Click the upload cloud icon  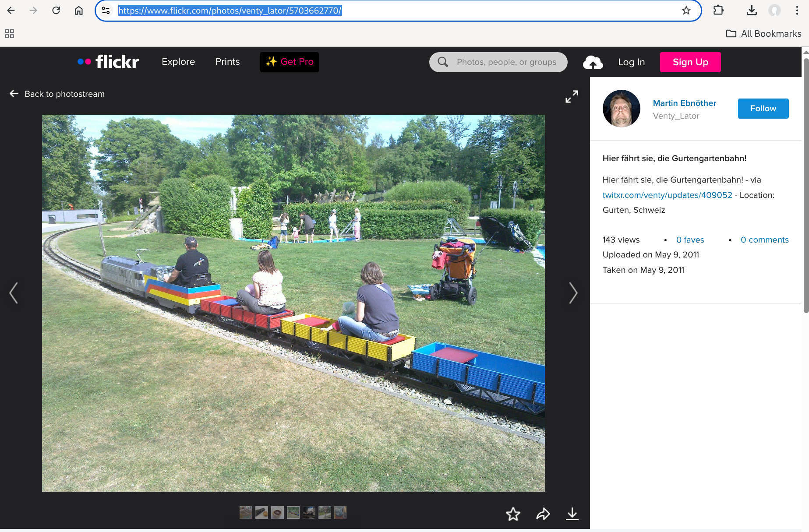click(x=593, y=62)
